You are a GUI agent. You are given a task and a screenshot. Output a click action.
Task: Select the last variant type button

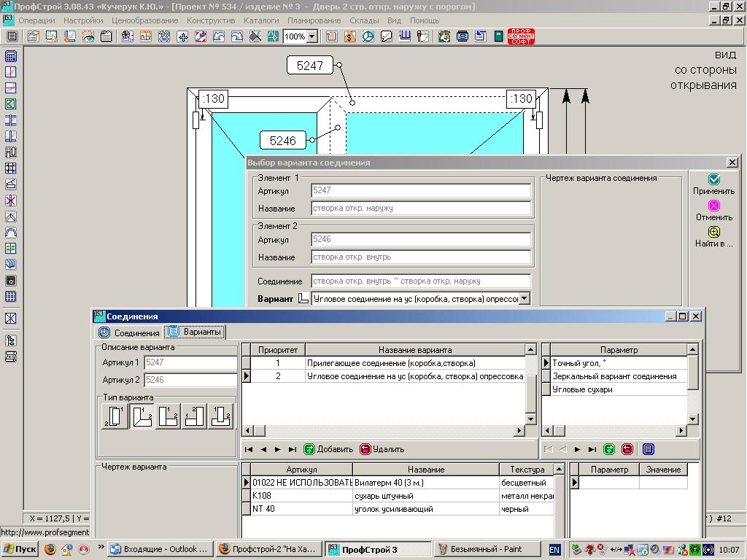tap(220, 416)
